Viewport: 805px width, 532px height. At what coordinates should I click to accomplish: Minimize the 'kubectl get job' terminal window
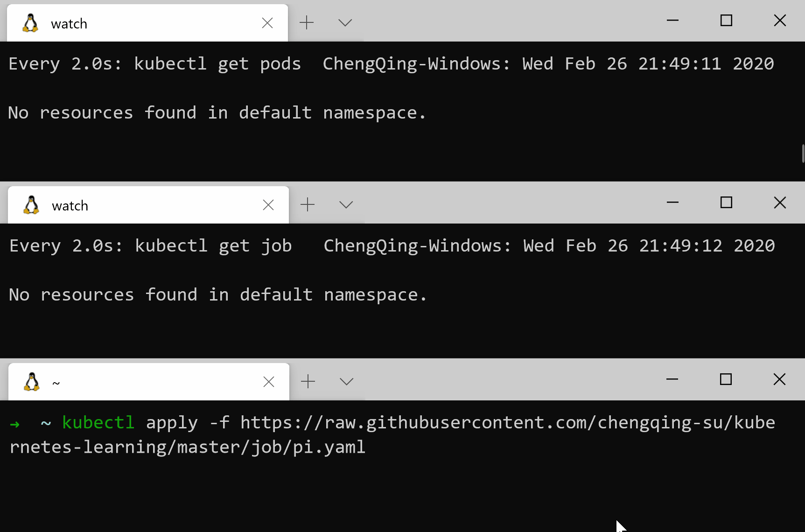[x=672, y=203]
